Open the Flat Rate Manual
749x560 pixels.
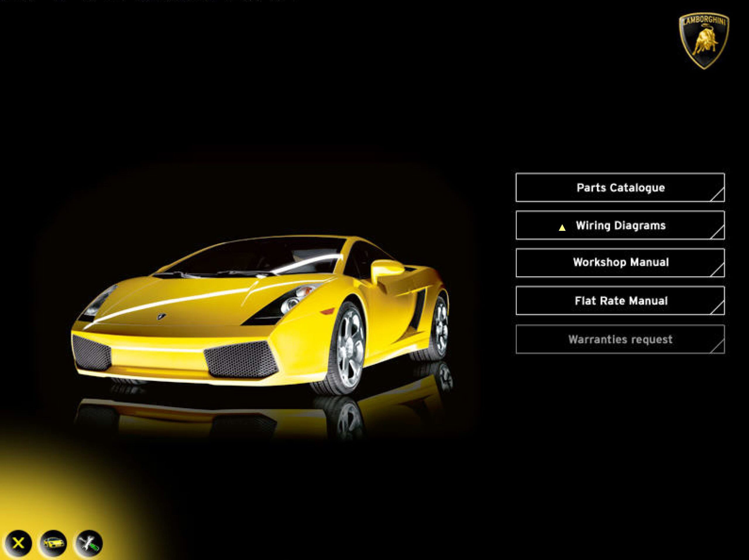click(620, 301)
